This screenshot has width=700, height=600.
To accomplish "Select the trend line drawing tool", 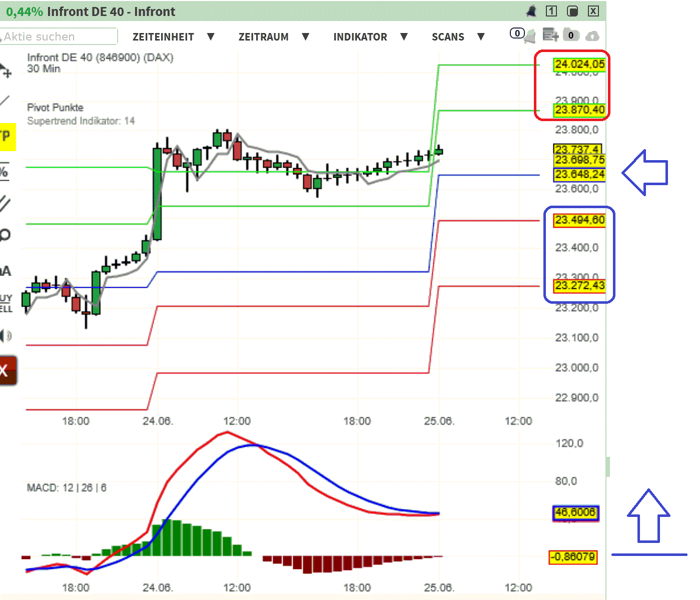I will 6,100.
